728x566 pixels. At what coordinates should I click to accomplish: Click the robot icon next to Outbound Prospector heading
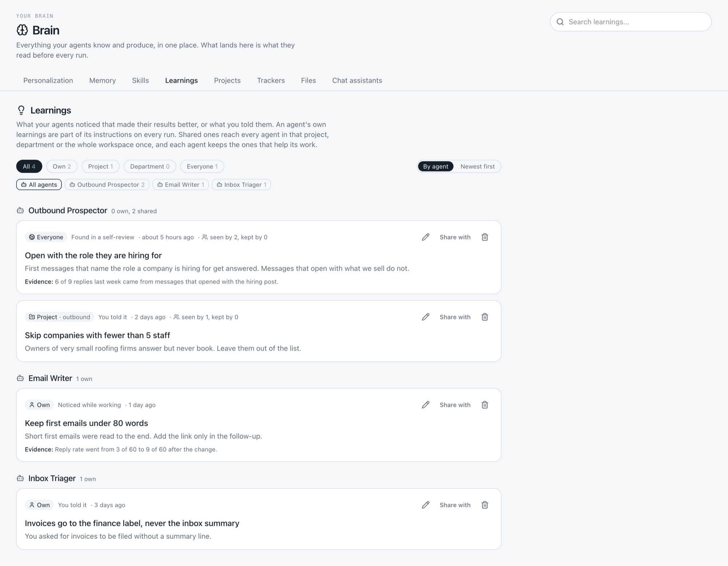coord(20,210)
